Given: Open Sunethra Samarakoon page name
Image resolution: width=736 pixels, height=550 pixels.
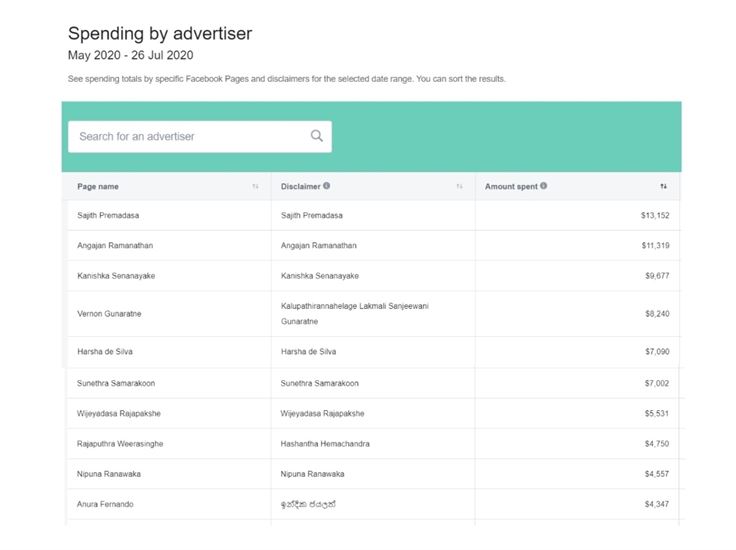Looking at the screenshot, I should point(116,383).
